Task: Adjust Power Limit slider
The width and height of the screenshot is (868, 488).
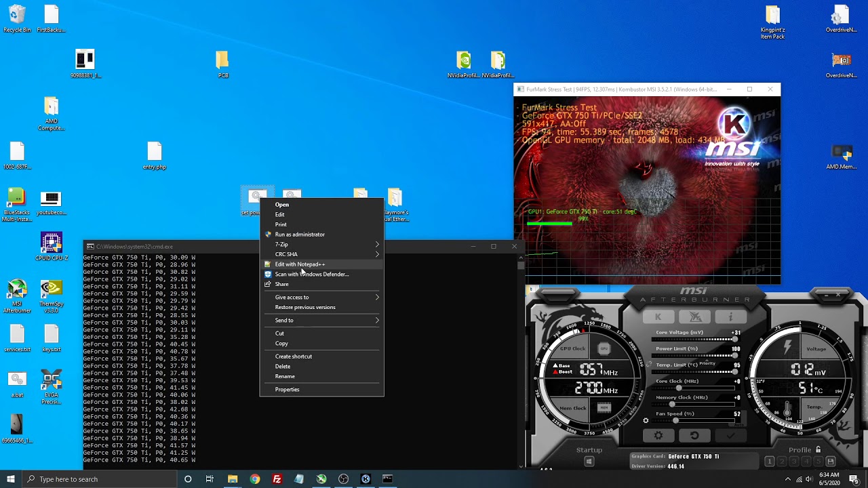Action: 695,355
